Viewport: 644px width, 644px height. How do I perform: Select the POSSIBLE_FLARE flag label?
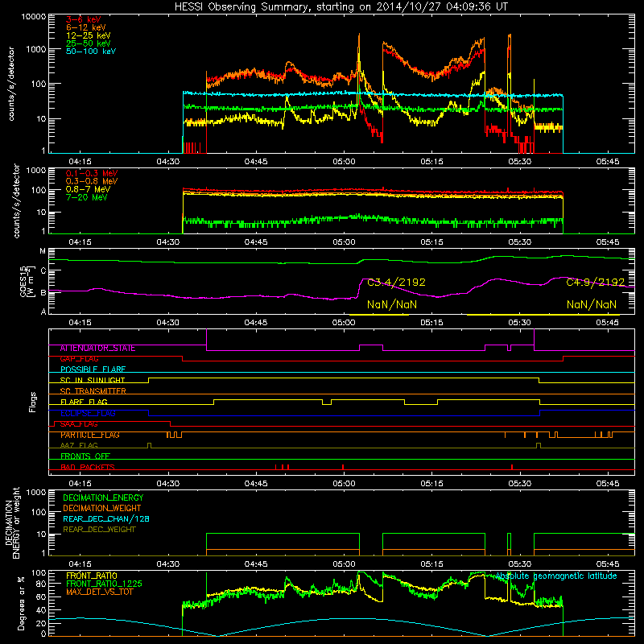[x=93, y=369]
